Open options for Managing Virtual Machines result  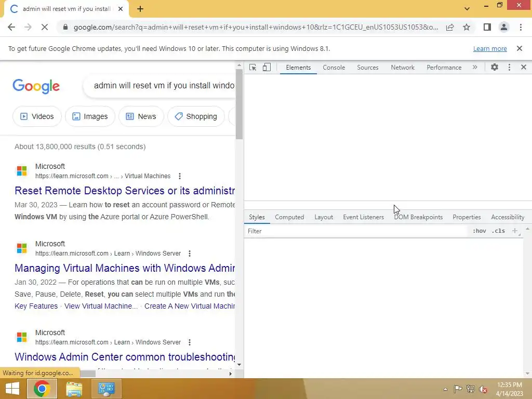[x=190, y=254]
